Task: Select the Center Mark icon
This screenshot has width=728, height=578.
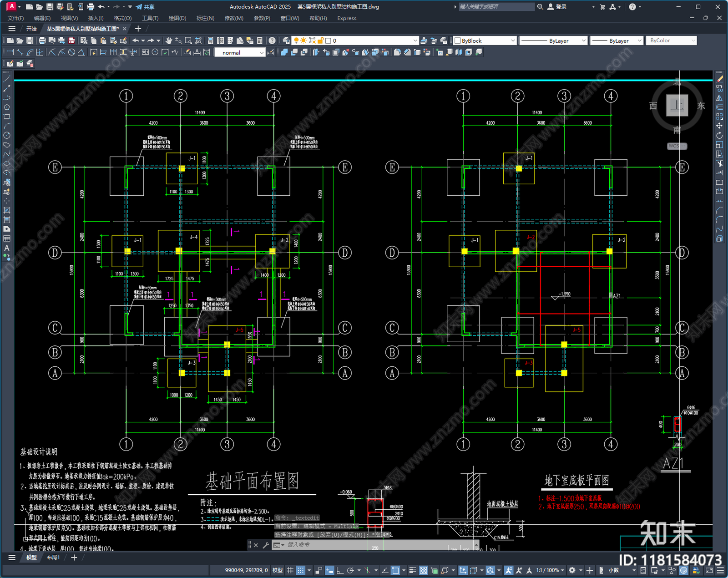Action: tap(155, 52)
